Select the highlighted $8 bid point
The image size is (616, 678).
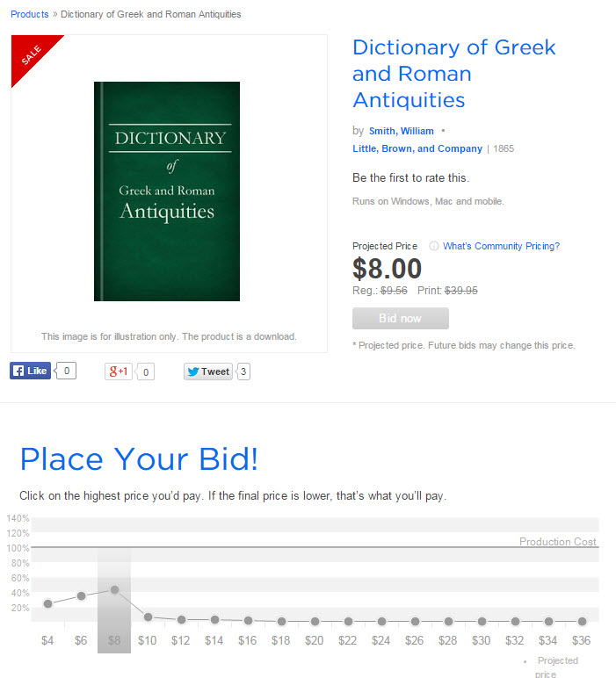[114, 590]
